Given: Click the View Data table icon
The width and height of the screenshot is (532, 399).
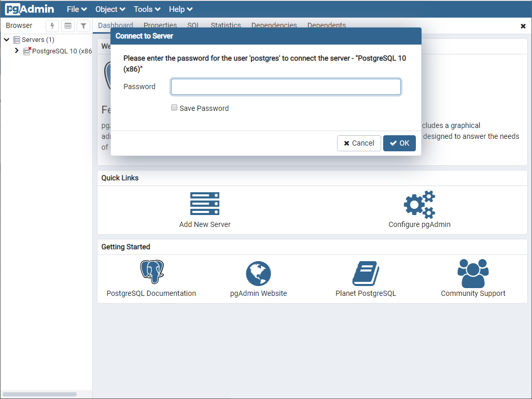Looking at the screenshot, I should click(68, 26).
